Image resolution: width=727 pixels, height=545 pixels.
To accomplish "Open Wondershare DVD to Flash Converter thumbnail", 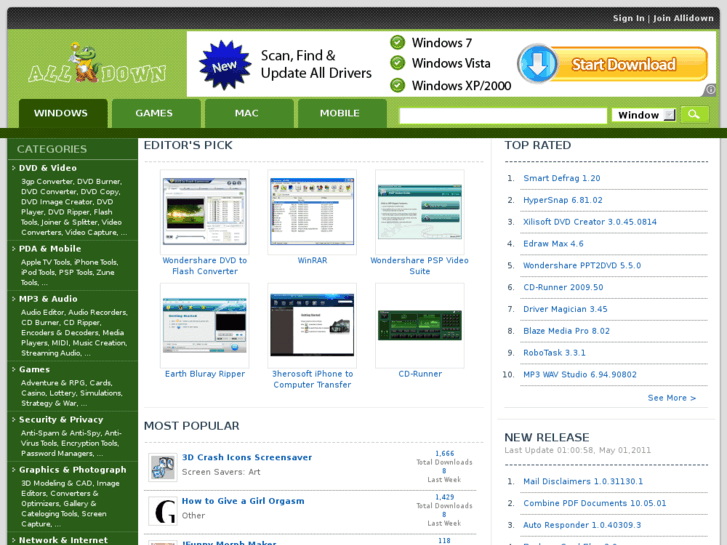I will pos(204,212).
